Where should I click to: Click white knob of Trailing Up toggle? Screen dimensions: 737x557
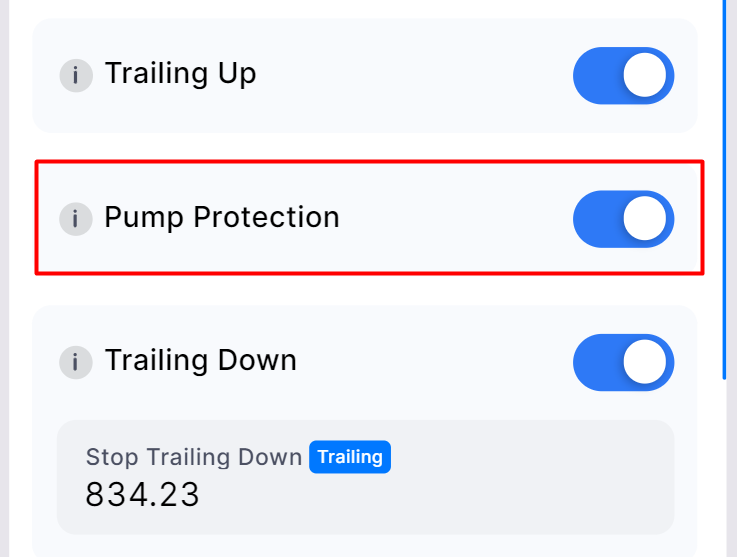646,76
